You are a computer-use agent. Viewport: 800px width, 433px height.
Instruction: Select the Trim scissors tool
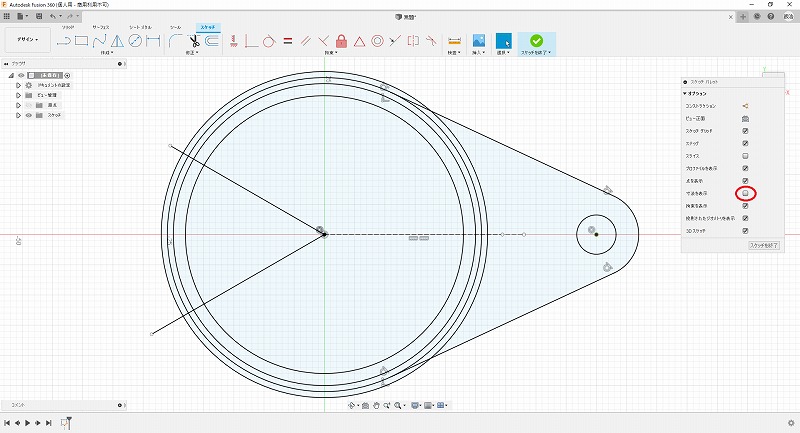193,41
